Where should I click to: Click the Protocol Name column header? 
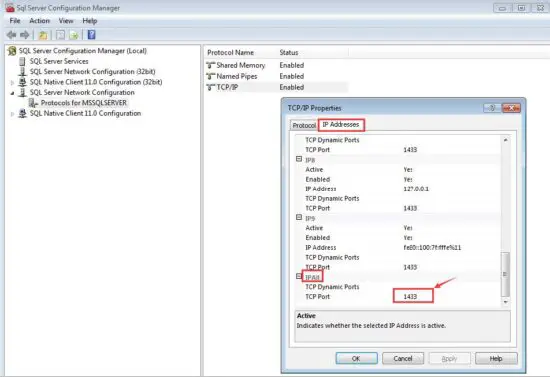230,53
